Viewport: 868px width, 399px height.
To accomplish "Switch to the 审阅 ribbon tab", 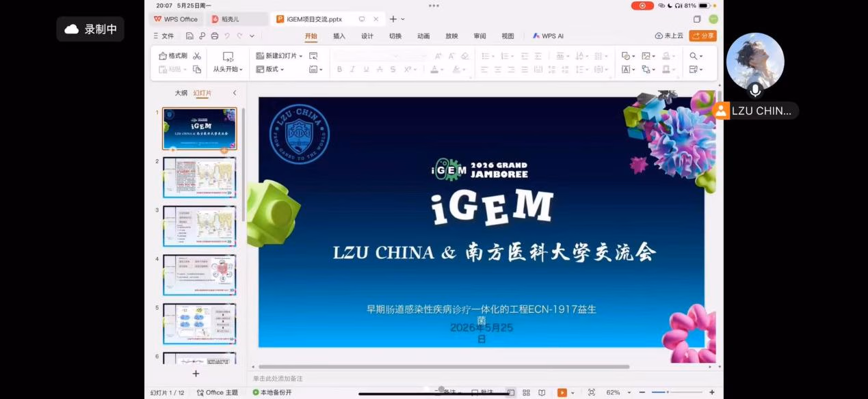I will click(x=479, y=36).
